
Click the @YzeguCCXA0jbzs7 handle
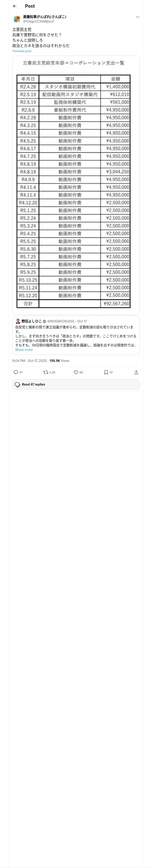point(39,21)
